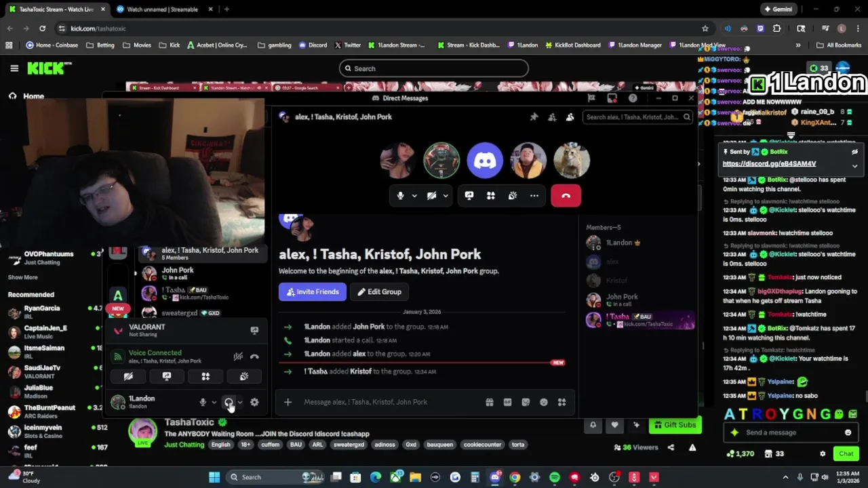Open Kick hamburger menu
Screen dimensions: 868x488
pos(14,68)
